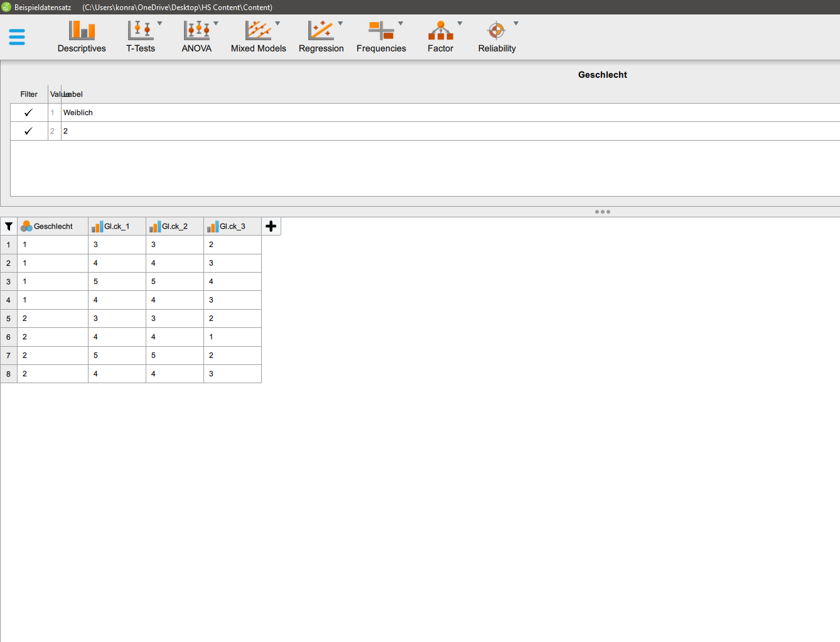Open the hamburger main menu
Viewport: 840px width, 642px height.
(x=17, y=37)
